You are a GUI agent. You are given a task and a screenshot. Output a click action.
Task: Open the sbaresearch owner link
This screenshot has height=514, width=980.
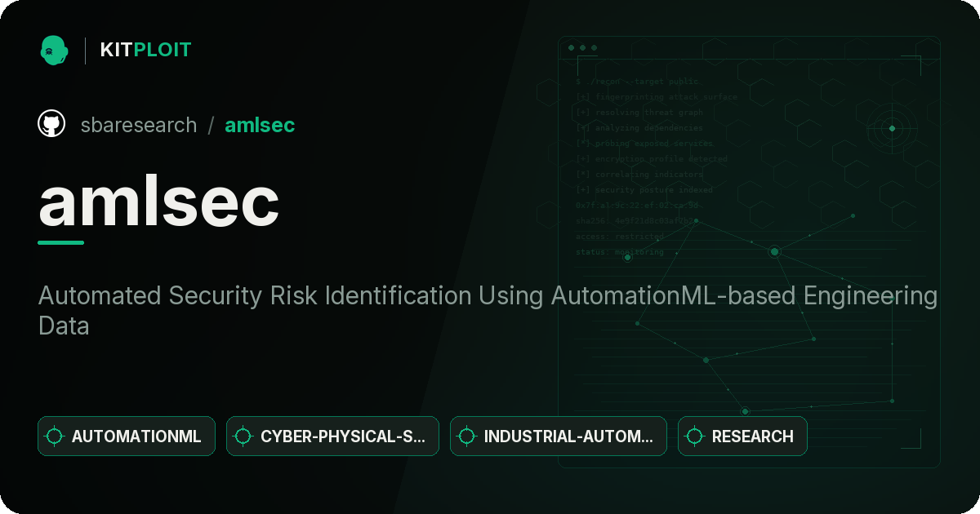(139, 125)
